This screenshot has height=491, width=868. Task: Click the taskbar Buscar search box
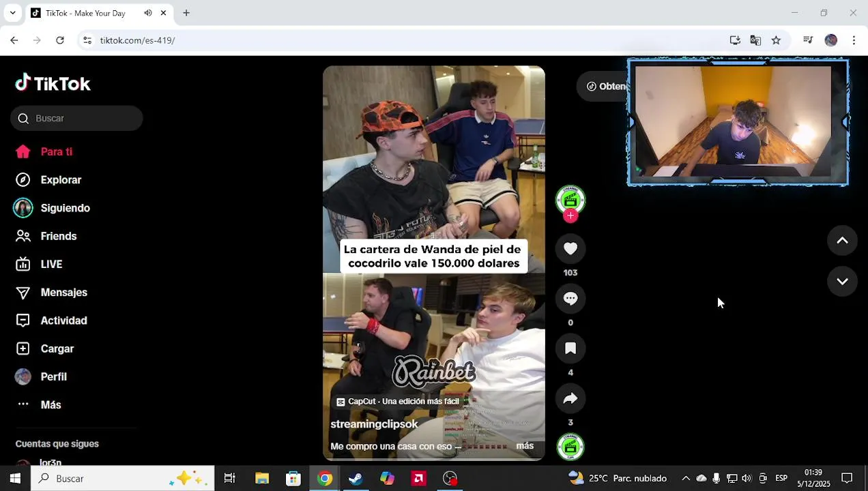click(123, 478)
